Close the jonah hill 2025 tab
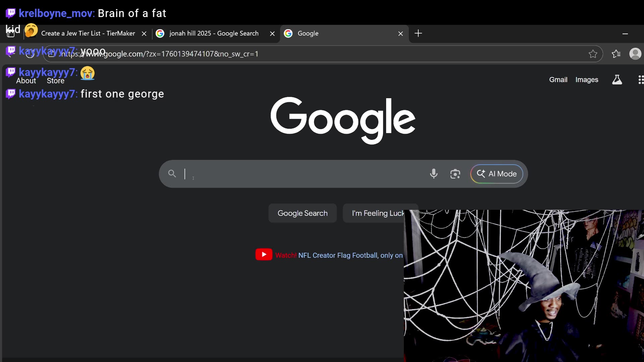The image size is (644, 362). 272,34
